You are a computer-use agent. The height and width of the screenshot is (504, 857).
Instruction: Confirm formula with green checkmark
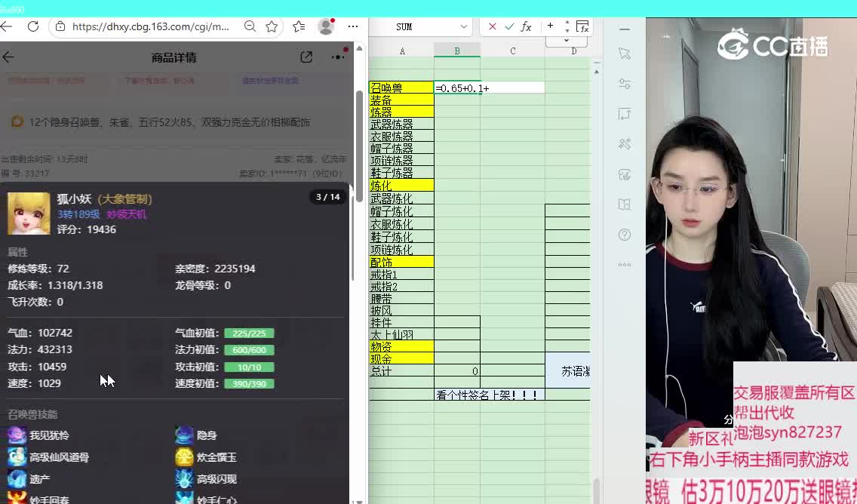(509, 26)
